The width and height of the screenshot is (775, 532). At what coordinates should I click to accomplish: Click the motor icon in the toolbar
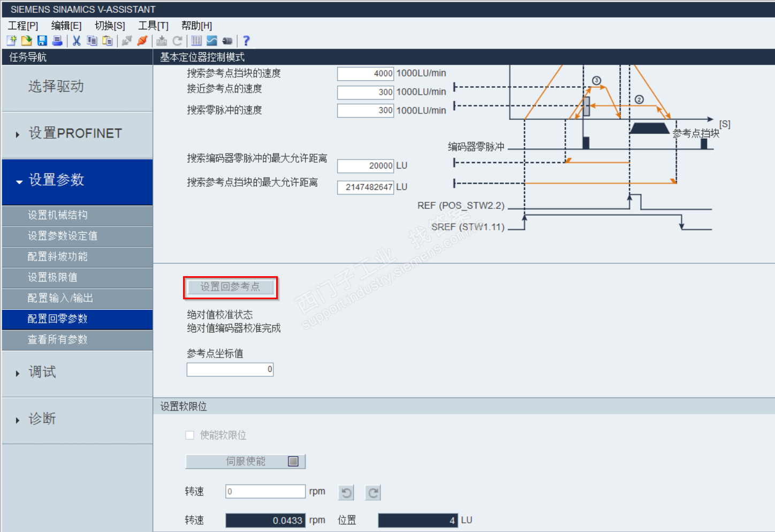tap(227, 41)
